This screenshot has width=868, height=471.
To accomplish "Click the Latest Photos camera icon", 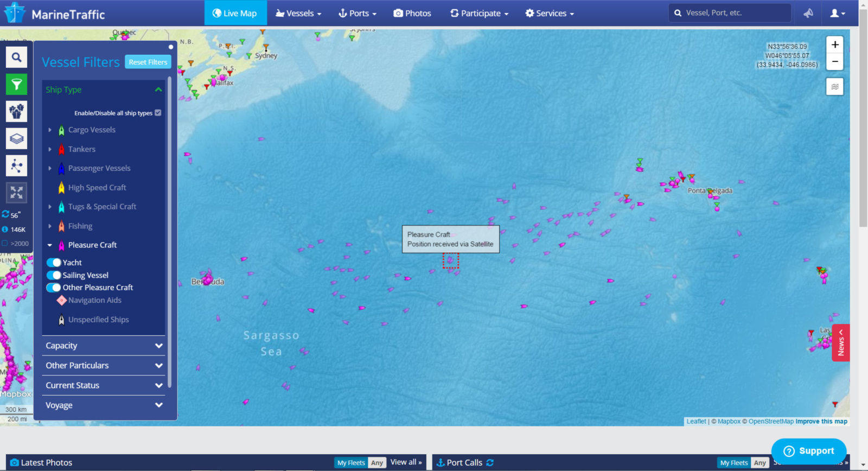I will coord(15,462).
